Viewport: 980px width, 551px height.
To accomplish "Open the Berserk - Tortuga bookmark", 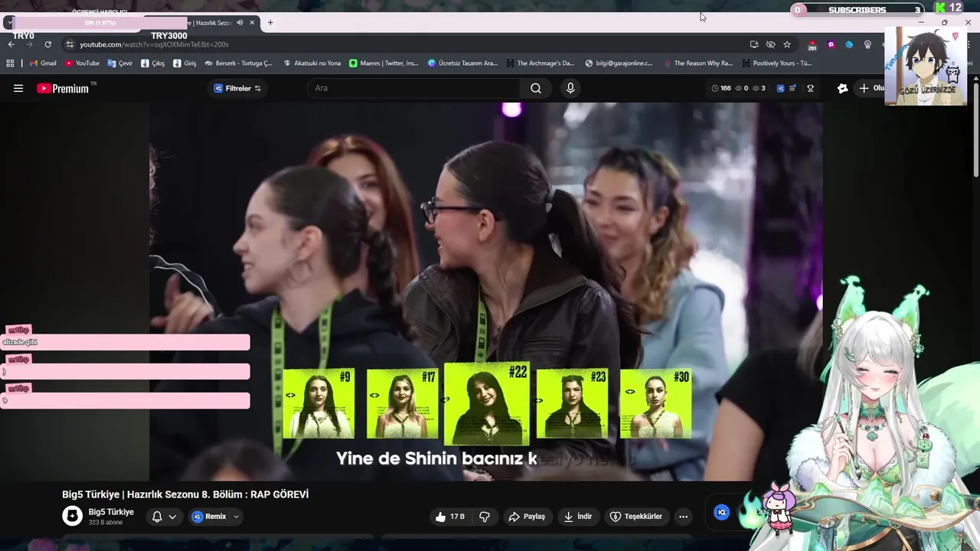I will pos(238,64).
